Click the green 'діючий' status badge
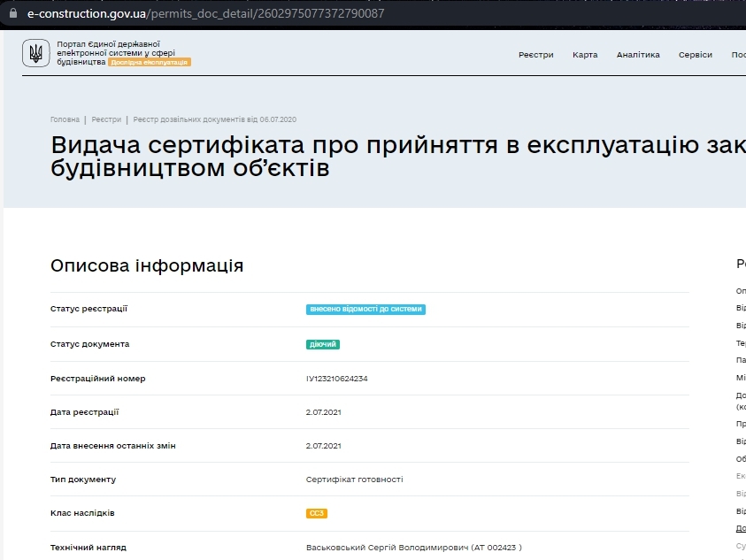Image resolution: width=746 pixels, height=560 pixels. pos(323,344)
